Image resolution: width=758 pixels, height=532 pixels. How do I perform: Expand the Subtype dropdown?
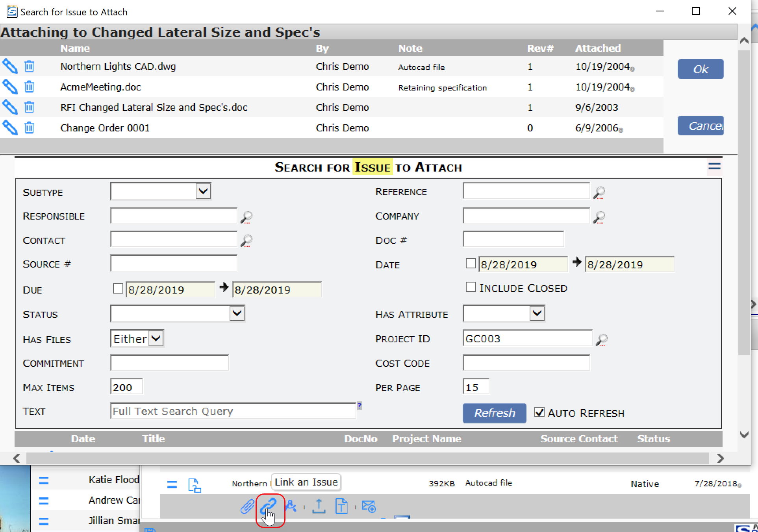click(x=203, y=191)
